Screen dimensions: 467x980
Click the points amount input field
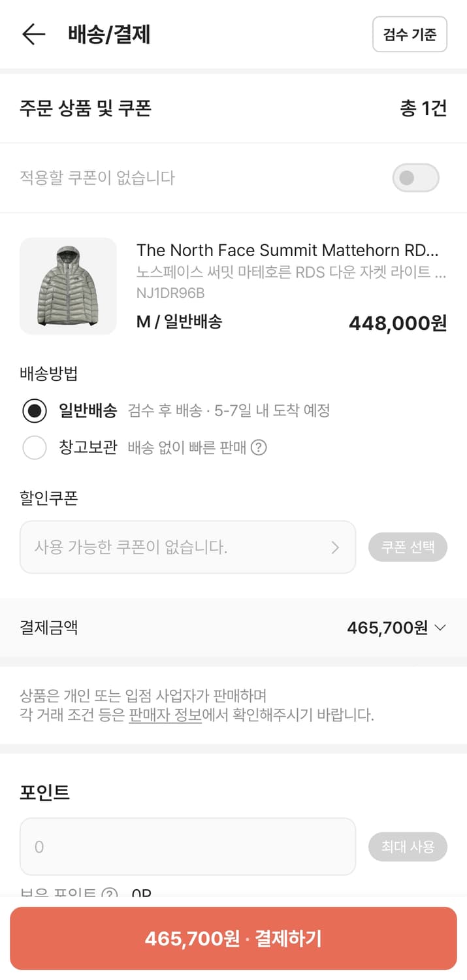pos(187,847)
